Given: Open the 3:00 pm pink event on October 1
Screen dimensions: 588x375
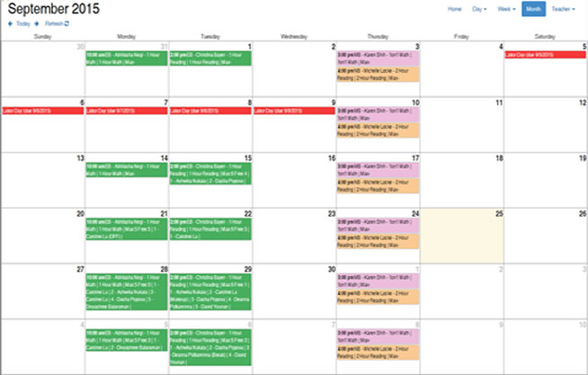Looking at the screenshot, I should point(378,281).
